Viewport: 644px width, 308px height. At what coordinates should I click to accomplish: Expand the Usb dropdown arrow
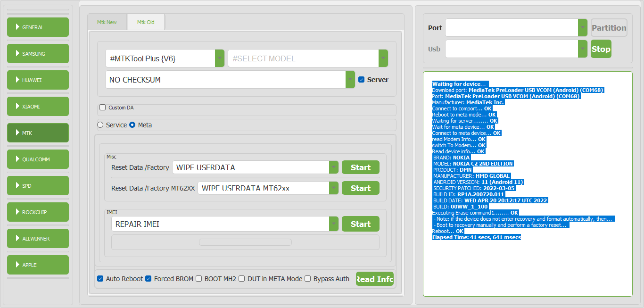pos(583,49)
